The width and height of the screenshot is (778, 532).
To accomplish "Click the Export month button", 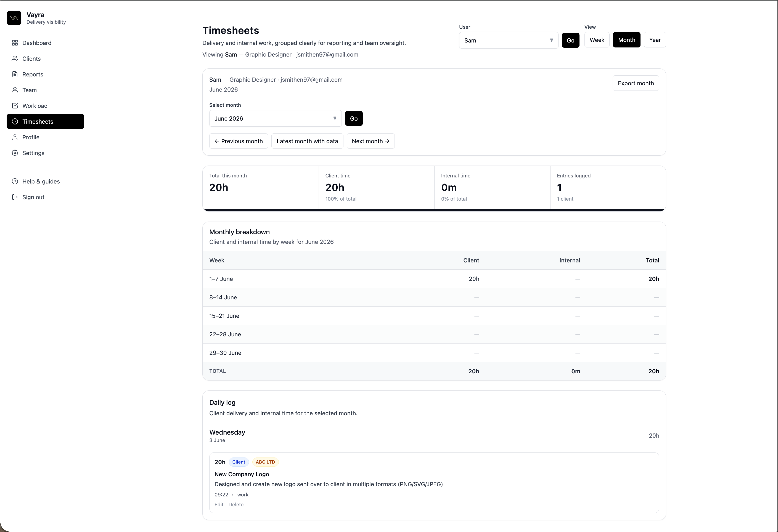I will click(635, 83).
